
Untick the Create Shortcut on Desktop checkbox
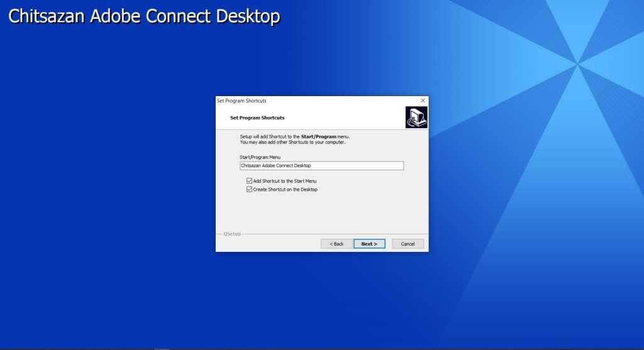pyautogui.click(x=250, y=189)
